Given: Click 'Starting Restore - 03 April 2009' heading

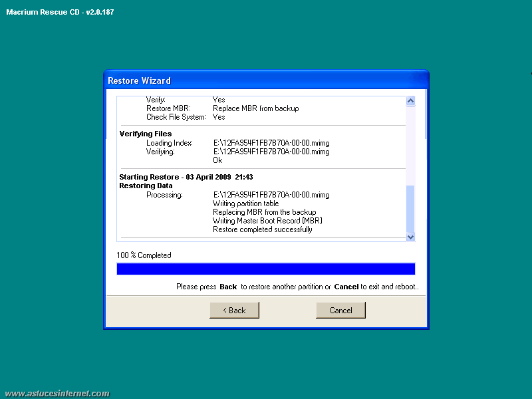Looking at the screenshot, I should point(186,177).
